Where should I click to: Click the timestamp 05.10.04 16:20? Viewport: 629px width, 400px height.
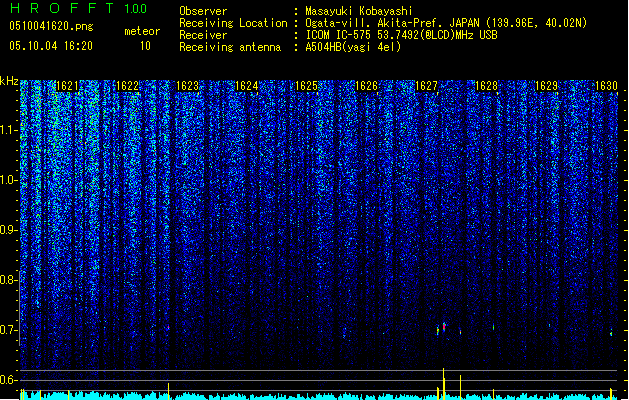[x=51, y=46]
